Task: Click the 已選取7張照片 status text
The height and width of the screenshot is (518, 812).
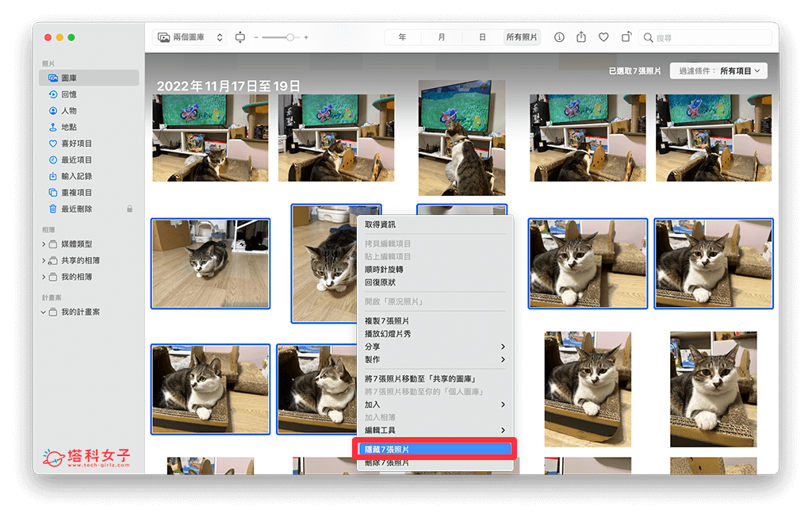Action: pos(634,71)
